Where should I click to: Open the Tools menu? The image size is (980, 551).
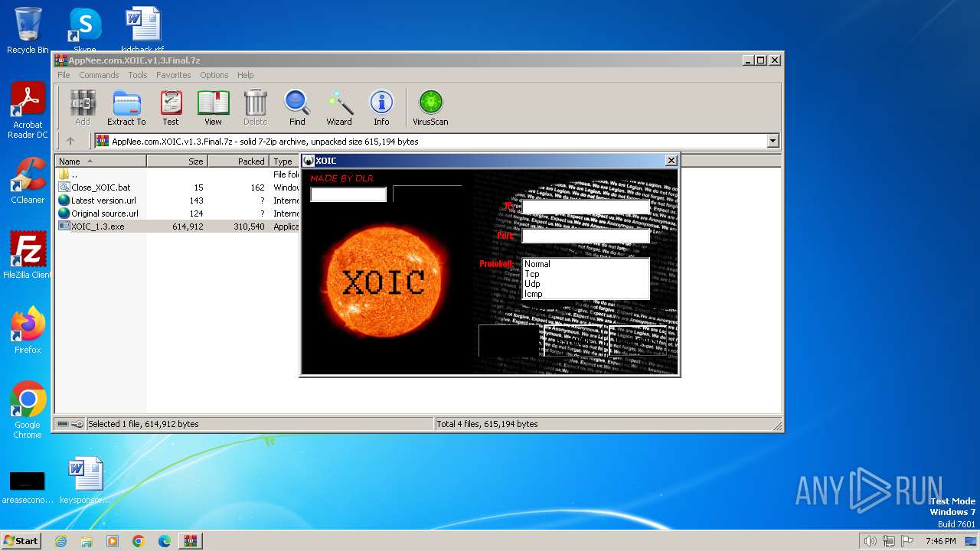click(x=138, y=75)
